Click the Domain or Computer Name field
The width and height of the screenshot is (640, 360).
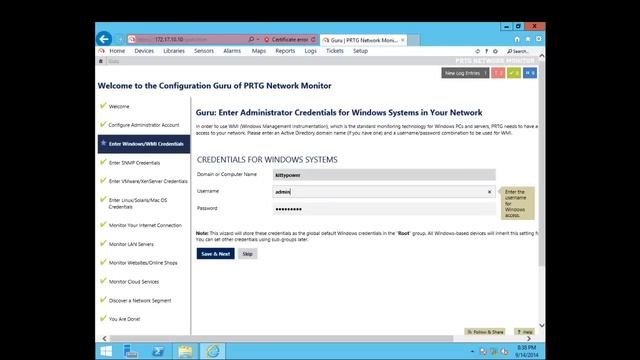384,175
